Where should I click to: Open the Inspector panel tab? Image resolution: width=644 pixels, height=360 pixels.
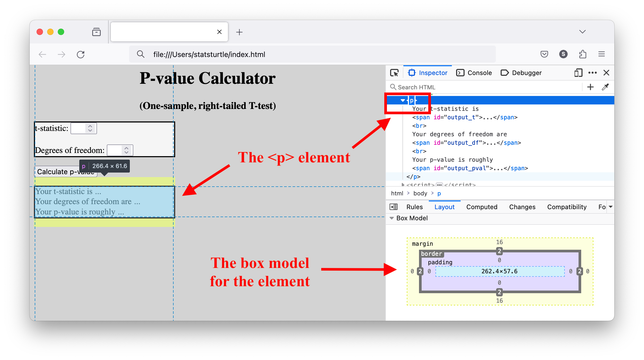(x=428, y=73)
